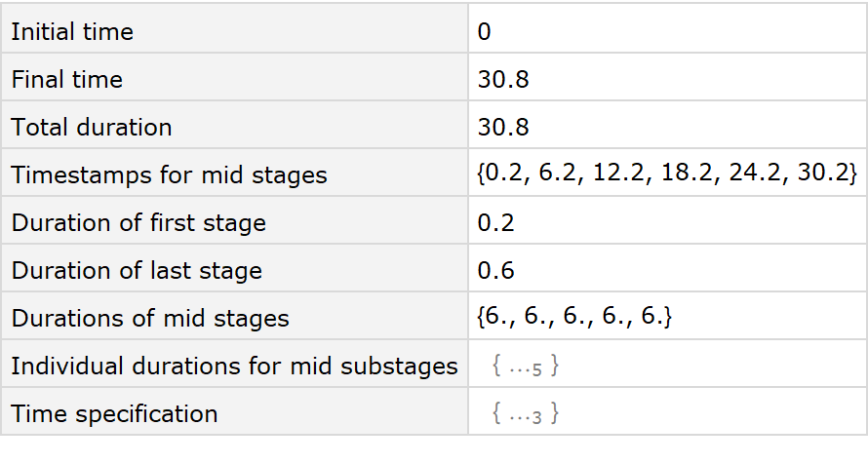Expand the collapsed mid substages durations list

(x=526, y=367)
